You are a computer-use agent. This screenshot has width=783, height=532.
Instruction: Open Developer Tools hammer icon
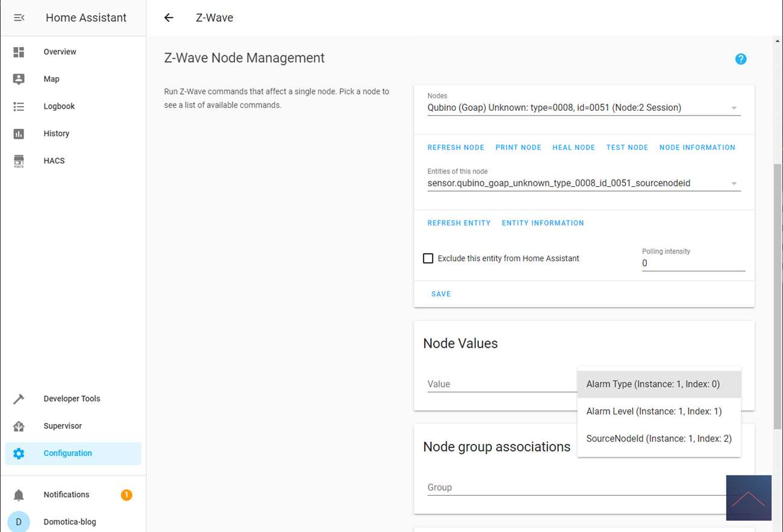click(19, 399)
